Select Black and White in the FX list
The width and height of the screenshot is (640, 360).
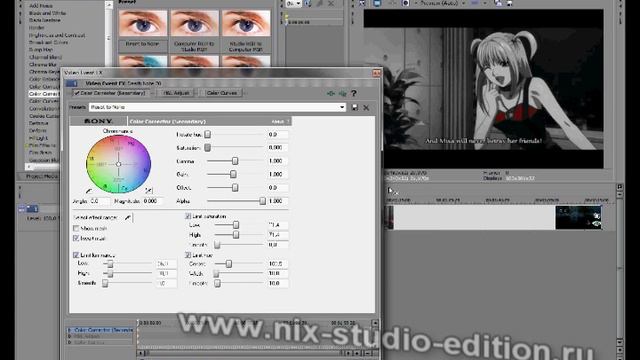(47, 13)
